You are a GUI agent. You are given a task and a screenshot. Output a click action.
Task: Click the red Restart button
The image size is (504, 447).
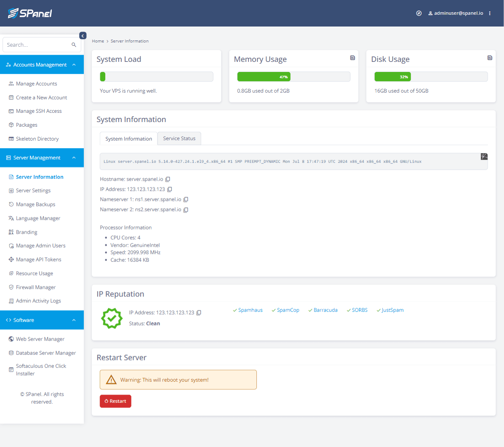click(115, 401)
